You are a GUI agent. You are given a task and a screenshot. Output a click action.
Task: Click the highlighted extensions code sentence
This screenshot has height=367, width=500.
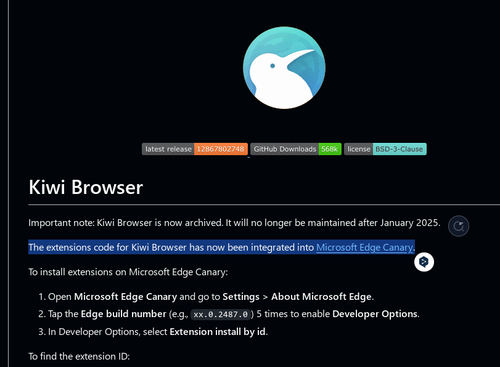[221, 247]
